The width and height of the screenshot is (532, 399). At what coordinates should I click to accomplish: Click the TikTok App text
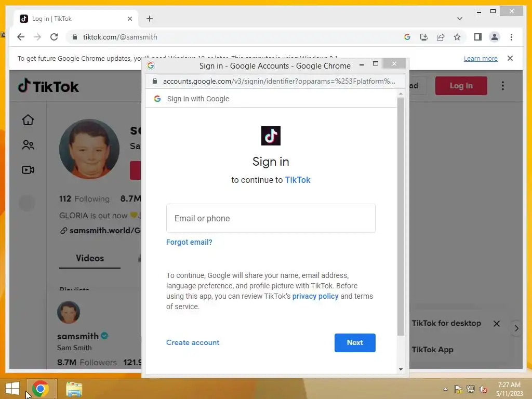pyautogui.click(x=432, y=350)
